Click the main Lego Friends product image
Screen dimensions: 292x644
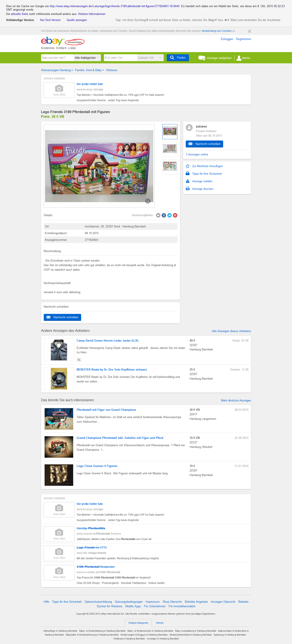(x=99, y=166)
